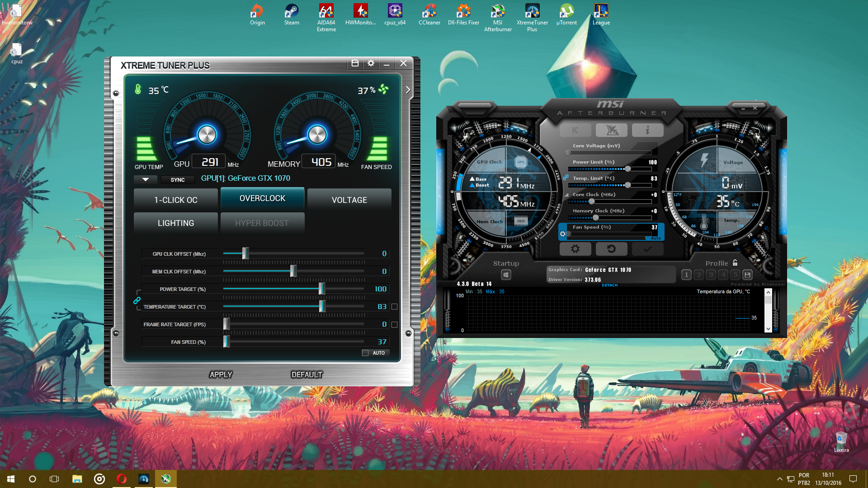The height and width of the screenshot is (488, 868).
Task: Click the Core Clock curve bars icon
Action: click(x=566, y=195)
